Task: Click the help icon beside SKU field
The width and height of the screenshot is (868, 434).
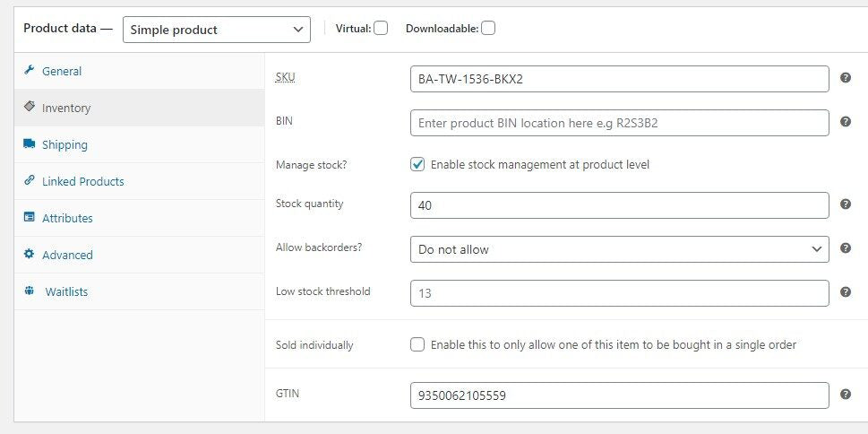Action: [846, 78]
